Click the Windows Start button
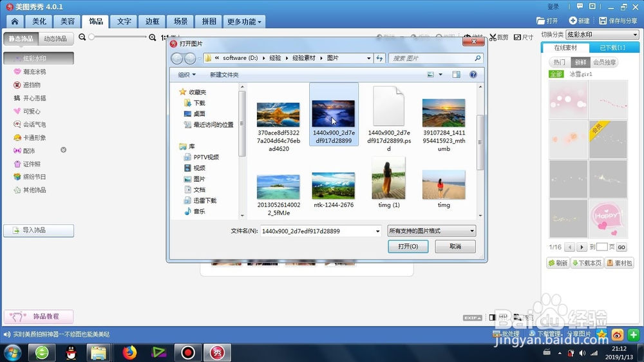 [12, 352]
